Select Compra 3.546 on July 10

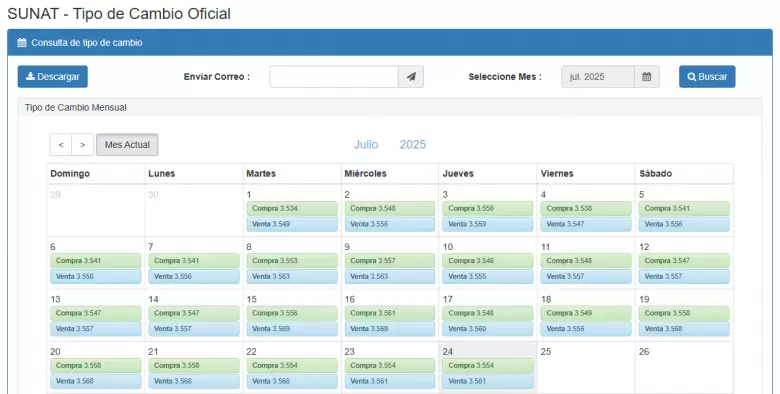488,261
